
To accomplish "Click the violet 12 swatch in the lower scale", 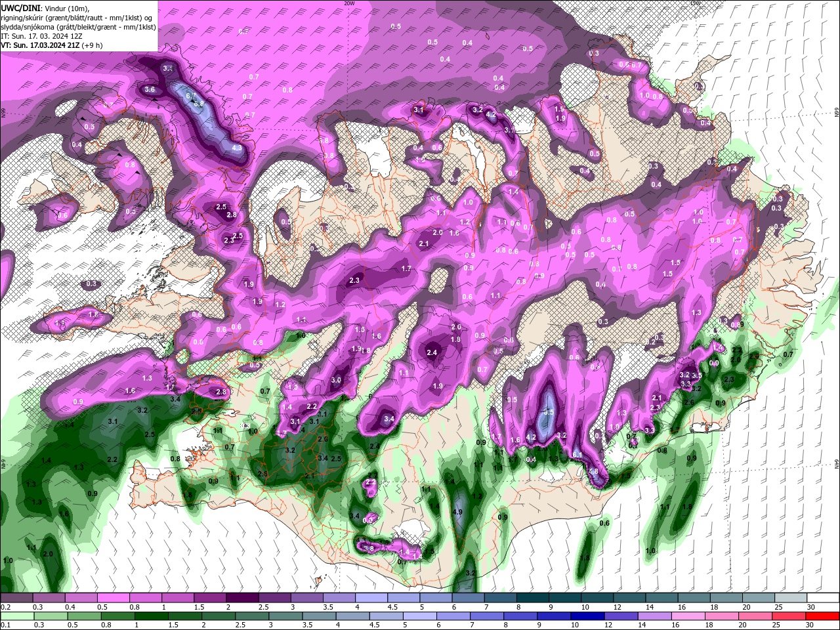I will tap(621, 616).
